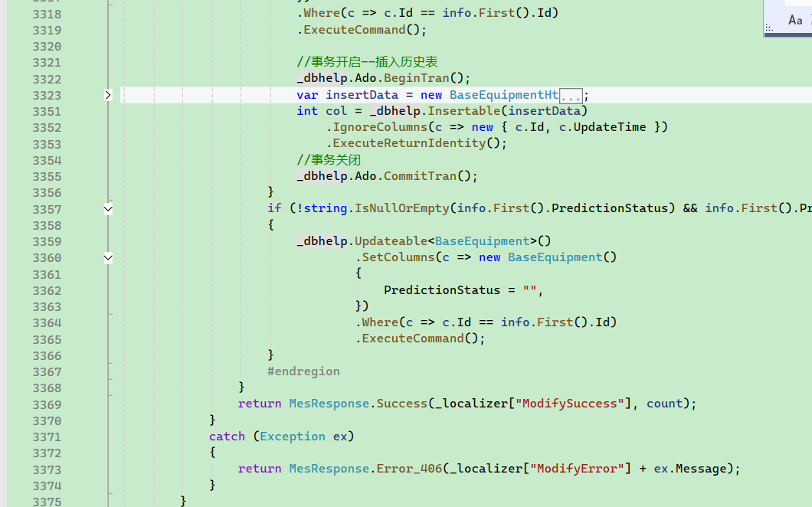The width and height of the screenshot is (812, 507).
Task: Collapse the if block at line 3357
Action: tap(108, 208)
